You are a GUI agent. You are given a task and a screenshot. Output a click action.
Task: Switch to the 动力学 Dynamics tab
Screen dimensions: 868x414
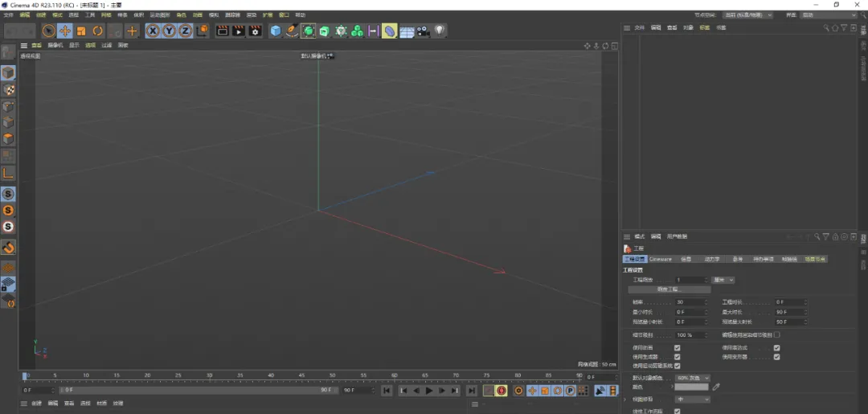coord(712,259)
